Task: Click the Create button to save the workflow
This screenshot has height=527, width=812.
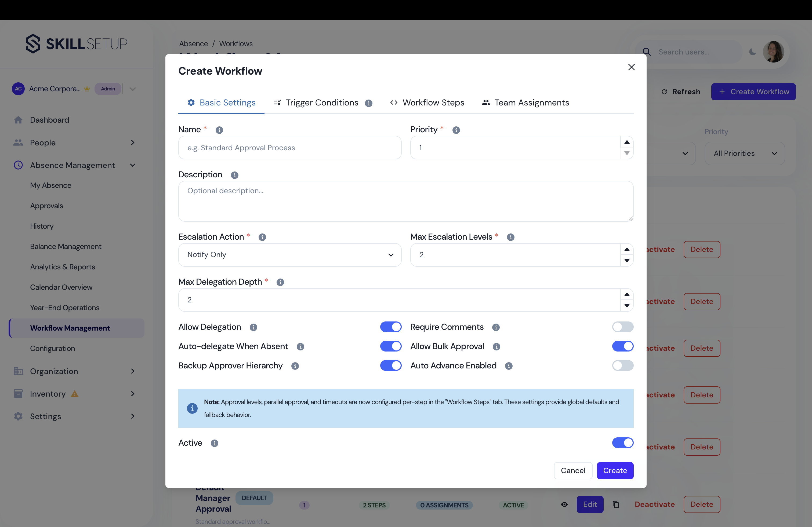Action: click(x=615, y=470)
